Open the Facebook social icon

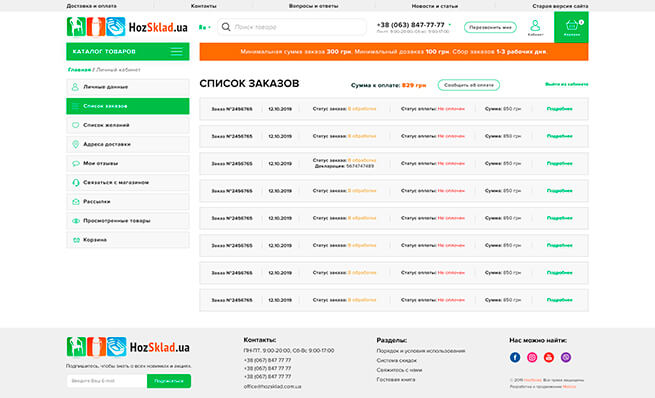coord(515,357)
